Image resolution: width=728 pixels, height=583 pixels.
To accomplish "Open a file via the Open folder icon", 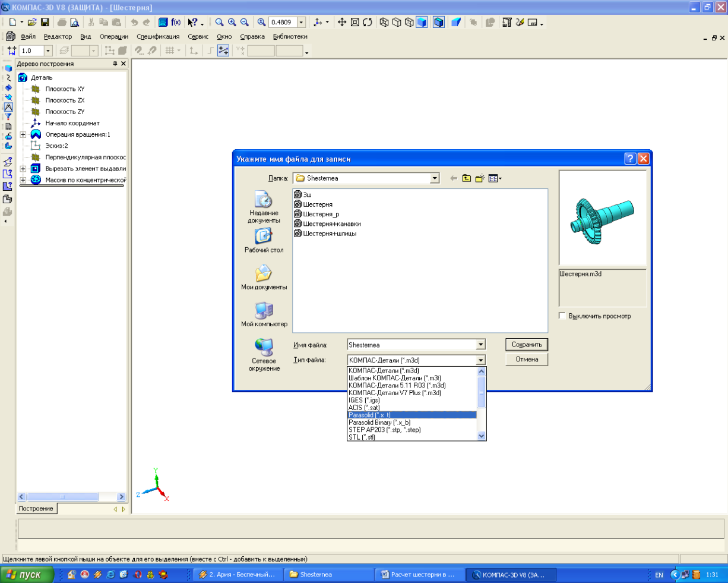I will coord(32,22).
